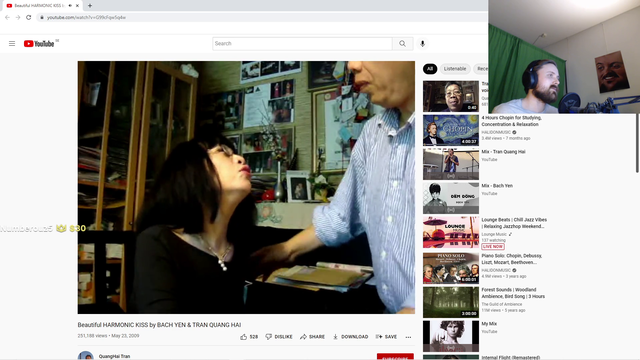
Task: Open Piano Solo: Chopin, Debussy title
Action: tap(512, 259)
